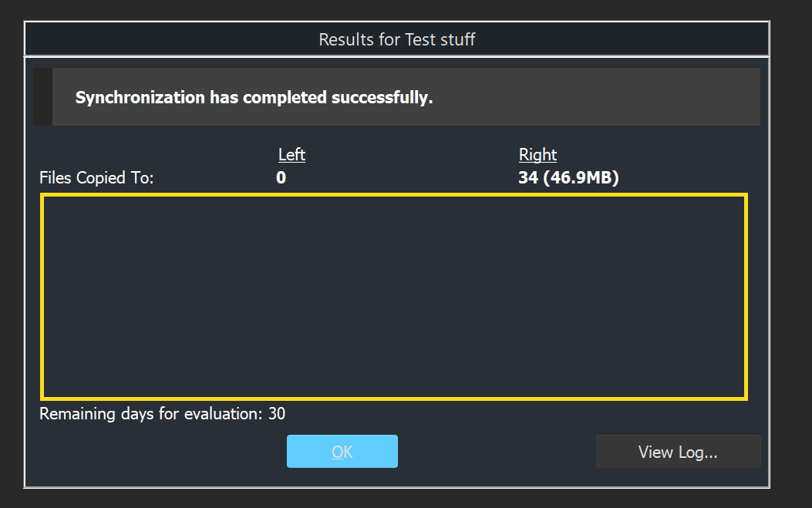Click the OK button
The width and height of the screenshot is (812, 508).
(x=342, y=452)
